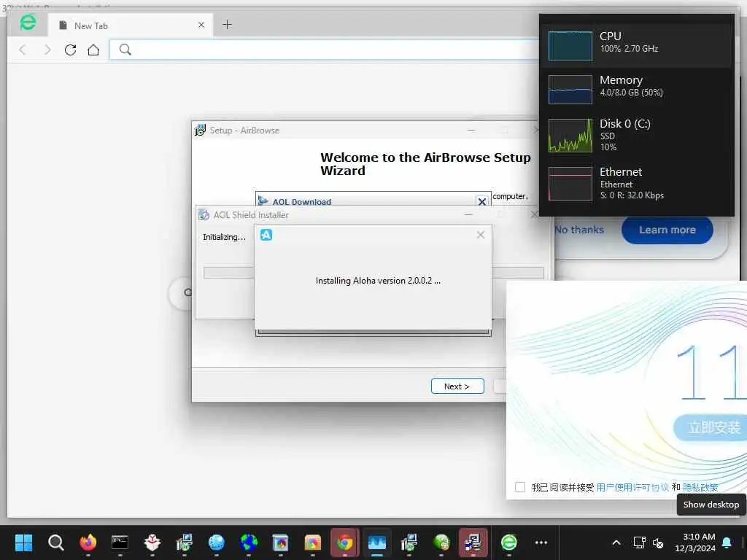The width and height of the screenshot is (747, 560).
Task: Click the green 360 browser taskbar icon
Action: pos(508,542)
